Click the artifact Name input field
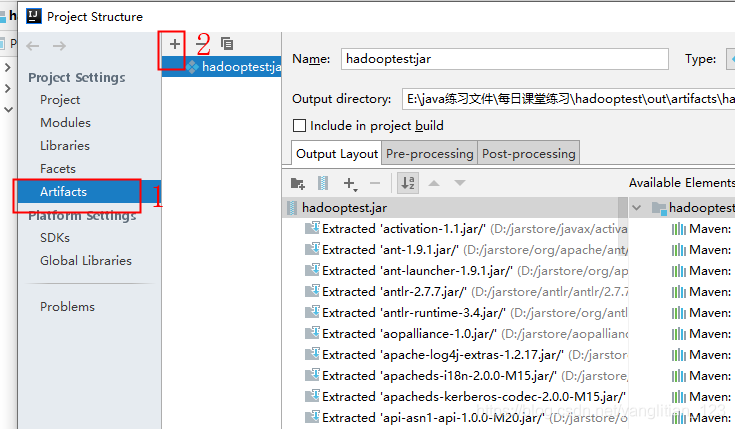Screen dimensions: 735x429 (504, 59)
